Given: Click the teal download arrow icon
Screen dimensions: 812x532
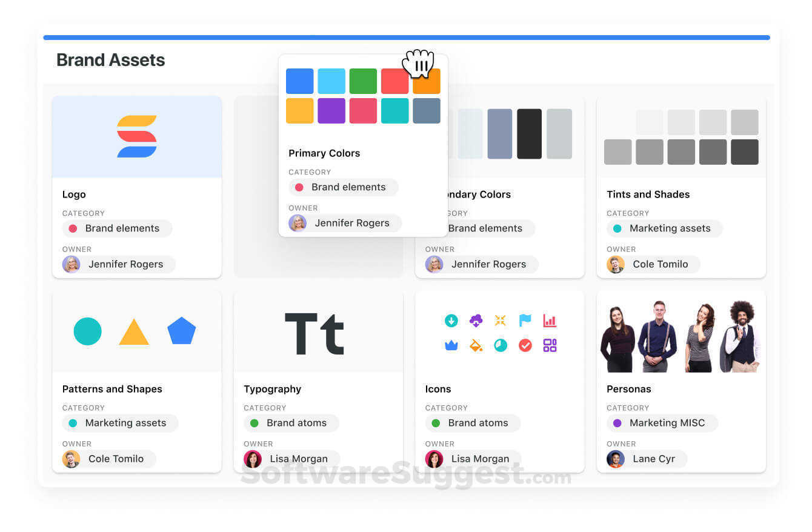Looking at the screenshot, I should pos(451,321).
